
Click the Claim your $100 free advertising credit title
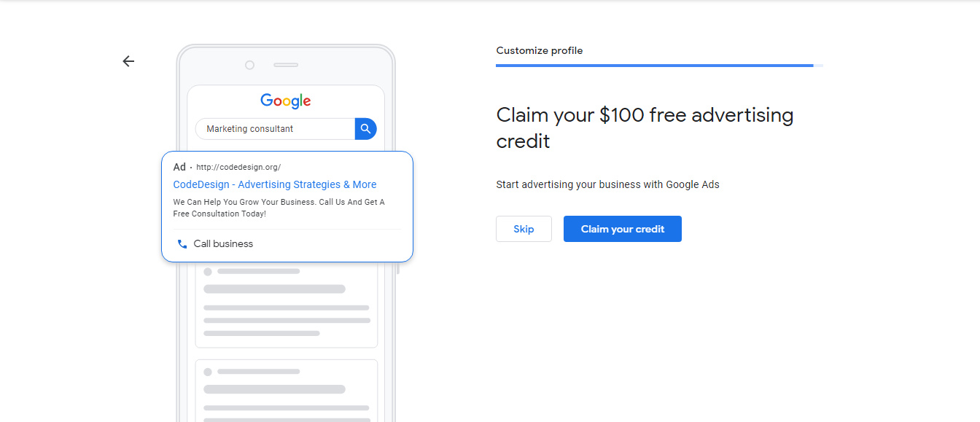coord(645,128)
